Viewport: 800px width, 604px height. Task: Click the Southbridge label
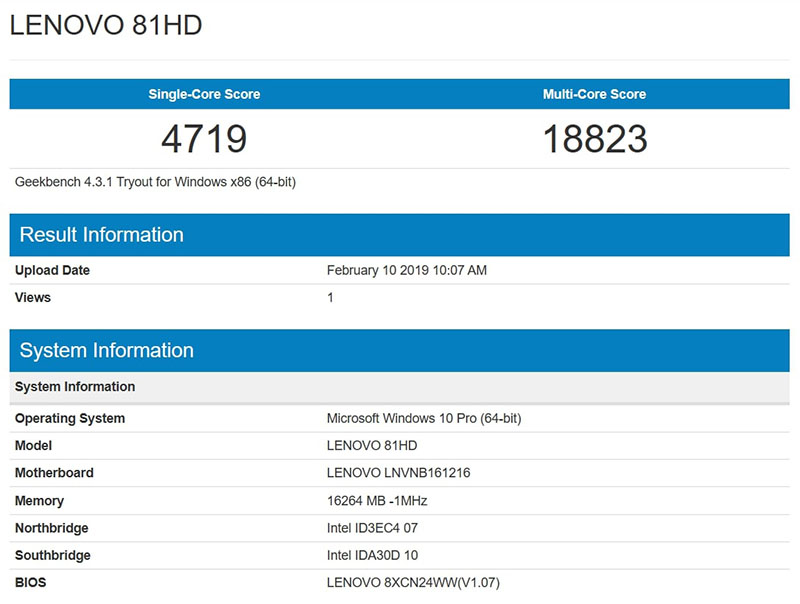(x=53, y=556)
